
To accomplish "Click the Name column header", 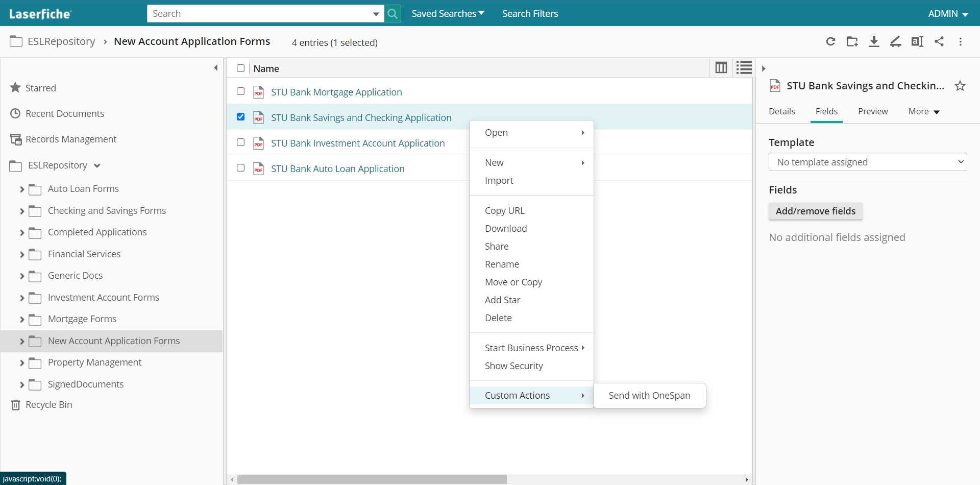I will tap(266, 68).
